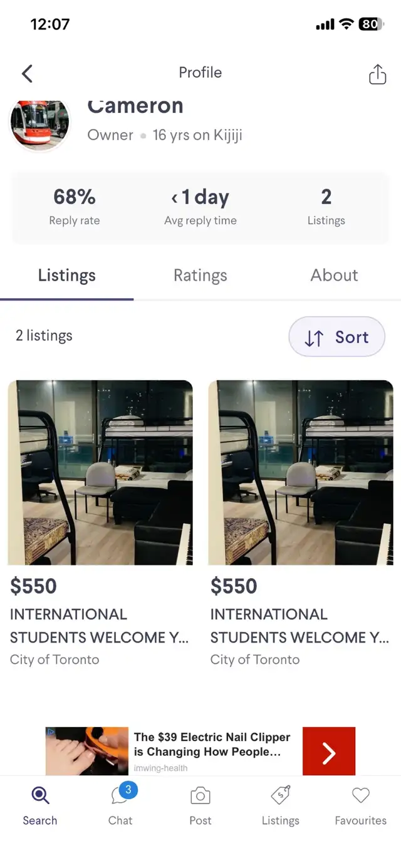Tap the 68% reply rate stat

(75, 206)
